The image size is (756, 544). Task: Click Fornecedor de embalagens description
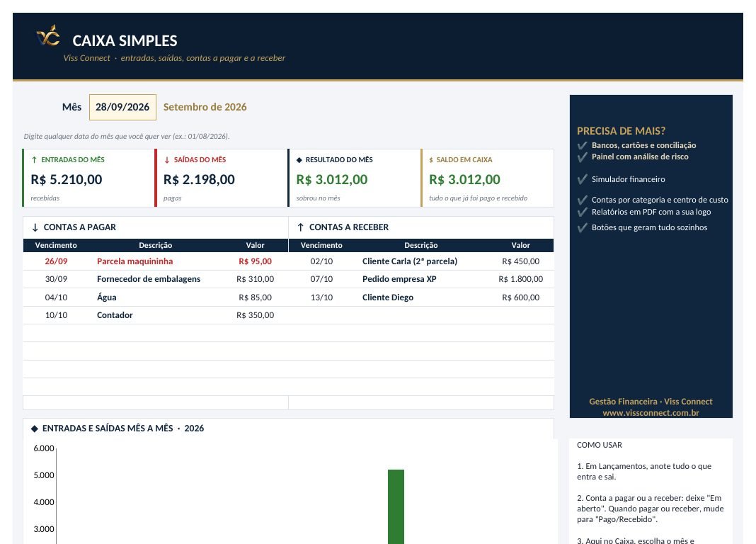tap(149, 279)
